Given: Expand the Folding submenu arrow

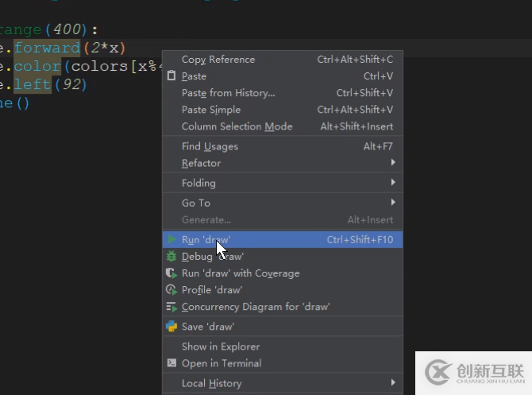Looking at the screenshot, I should click(393, 183).
